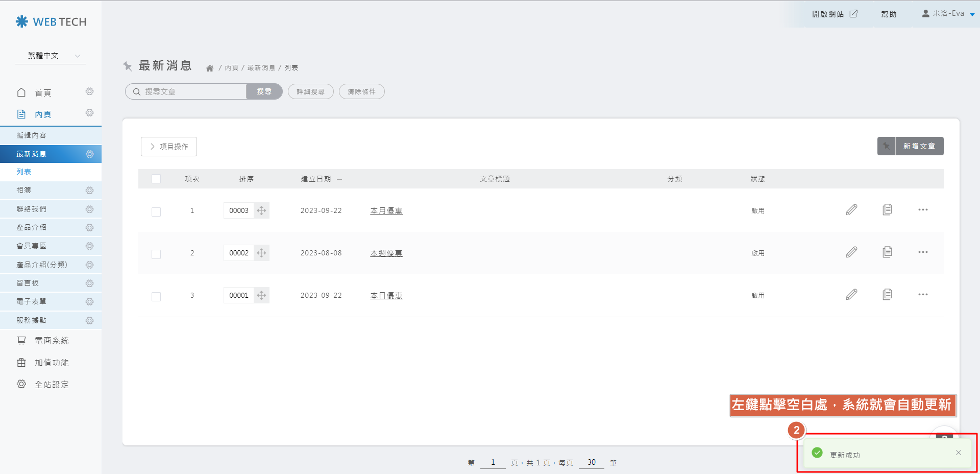The height and width of the screenshot is (474, 980).
Task: Click the gear icon beside 首頁
Action: click(x=89, y=91)
